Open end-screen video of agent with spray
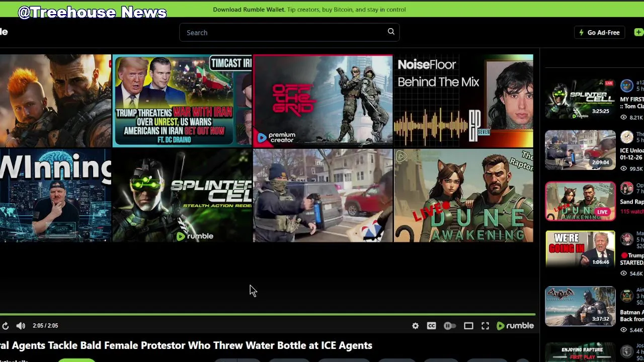Screen dimensions: 644x362 point(323,196)
